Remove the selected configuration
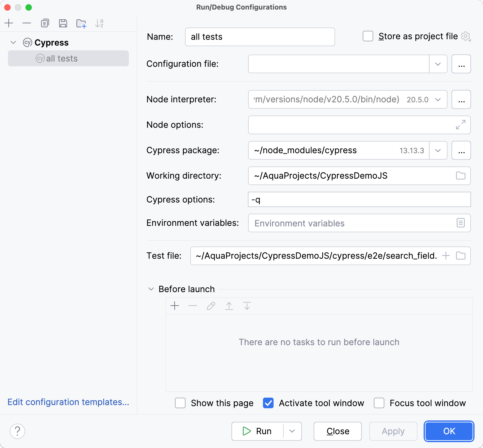The image size is (483, 448). coord(27,23)
